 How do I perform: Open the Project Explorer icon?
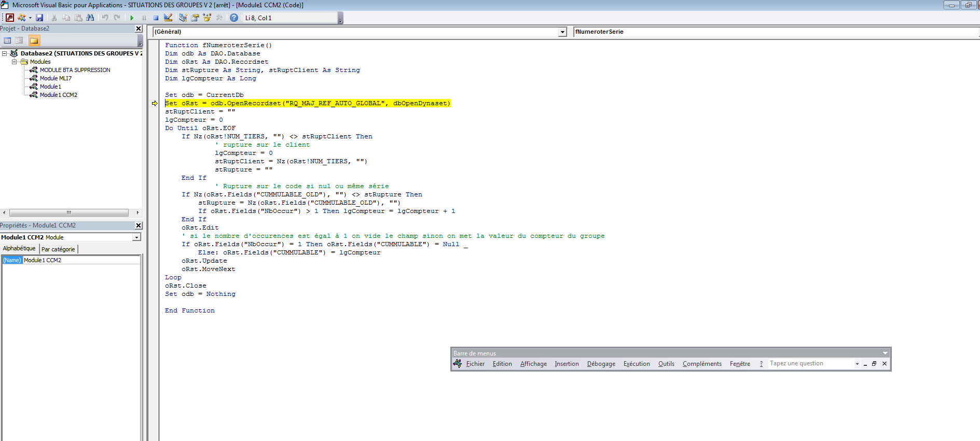coord(183,18)
